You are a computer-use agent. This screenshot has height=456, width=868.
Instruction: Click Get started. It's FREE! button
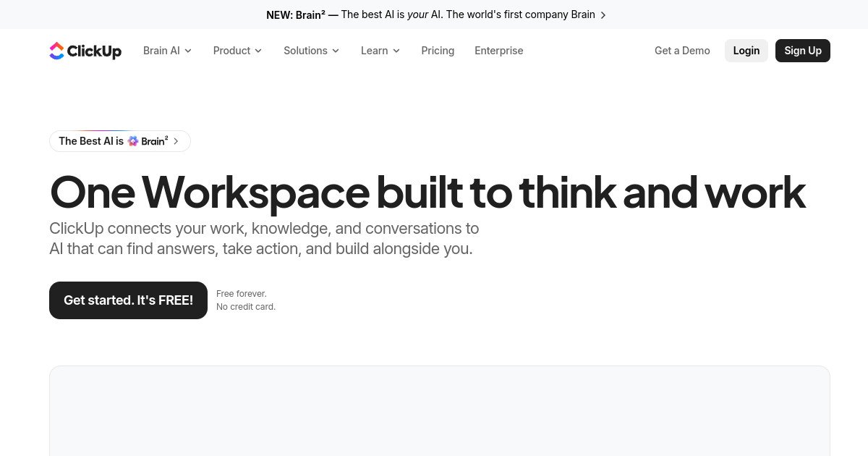[128, 300]
